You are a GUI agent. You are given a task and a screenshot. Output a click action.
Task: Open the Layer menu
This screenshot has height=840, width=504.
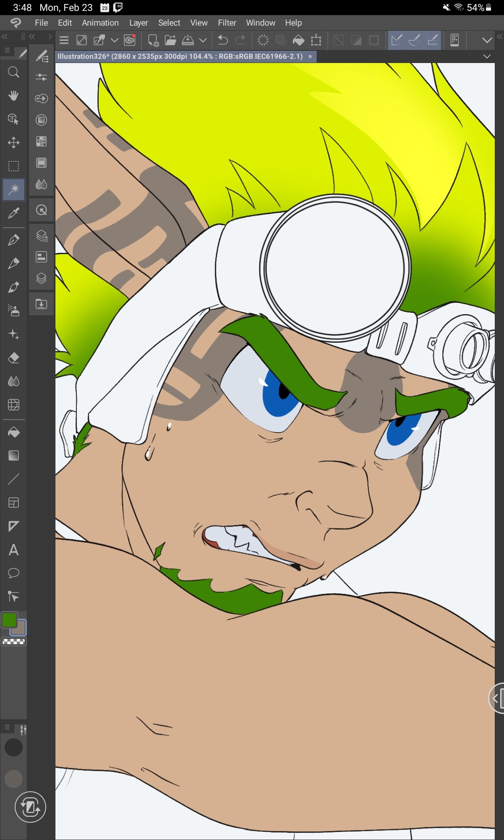[x=138, y=23]
